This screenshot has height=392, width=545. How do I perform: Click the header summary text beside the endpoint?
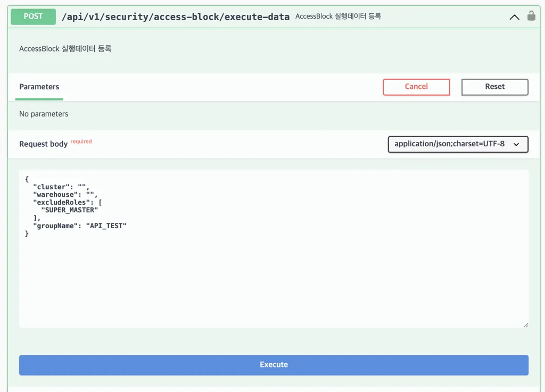338,16
